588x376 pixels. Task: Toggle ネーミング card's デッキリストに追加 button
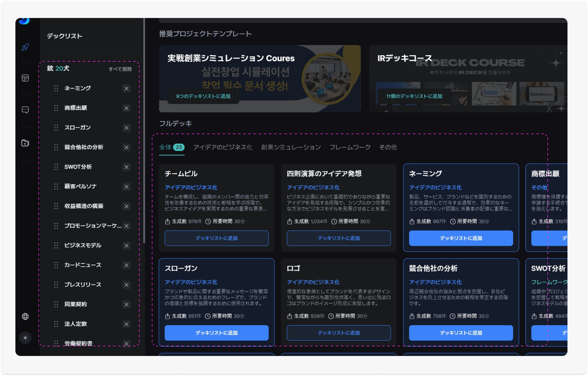tap(461, 238)
